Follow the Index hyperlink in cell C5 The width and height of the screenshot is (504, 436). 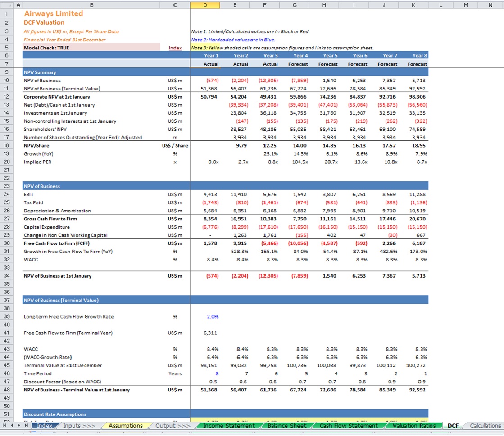point(175,48)
